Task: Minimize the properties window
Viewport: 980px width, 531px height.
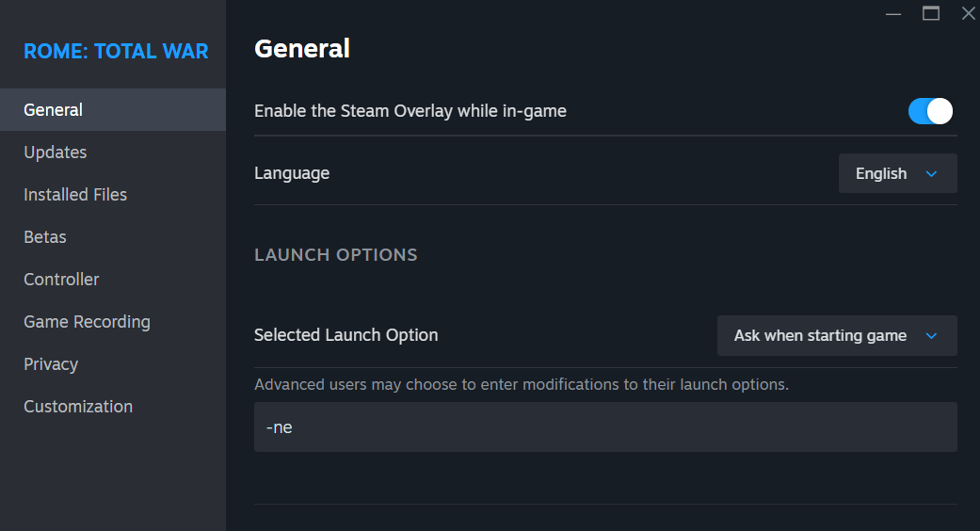Action: (893, 14)
